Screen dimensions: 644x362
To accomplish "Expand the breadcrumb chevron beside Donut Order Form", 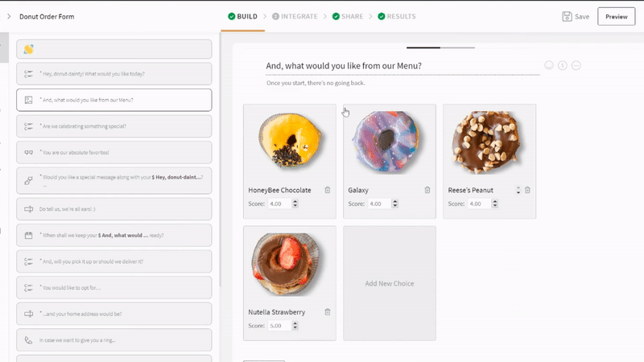I will 9,16.
